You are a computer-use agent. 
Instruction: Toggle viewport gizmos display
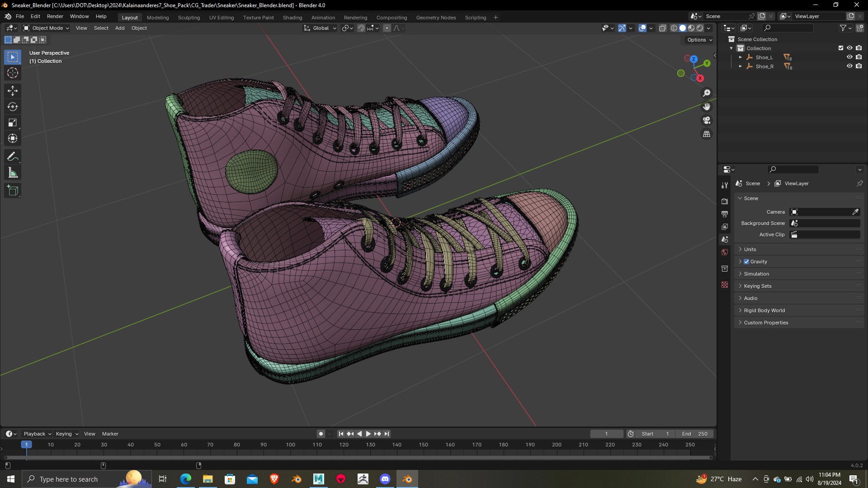[622, 28]
